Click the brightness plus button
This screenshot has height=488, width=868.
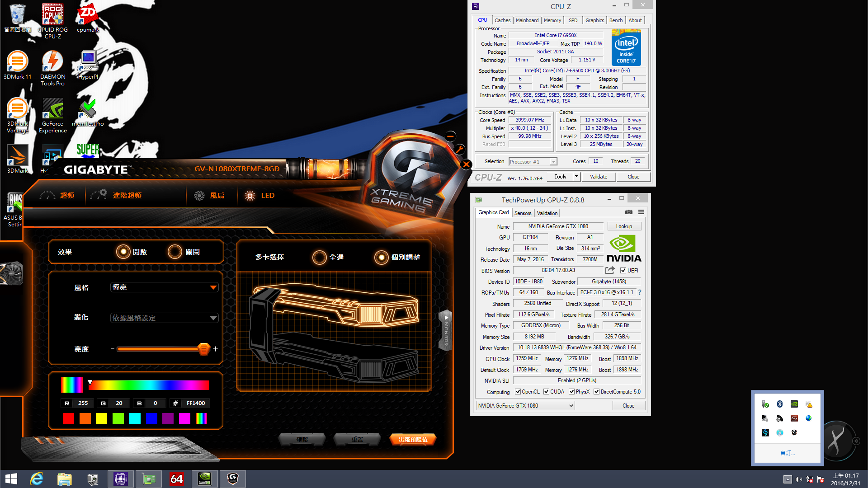(x=215, y=349)
